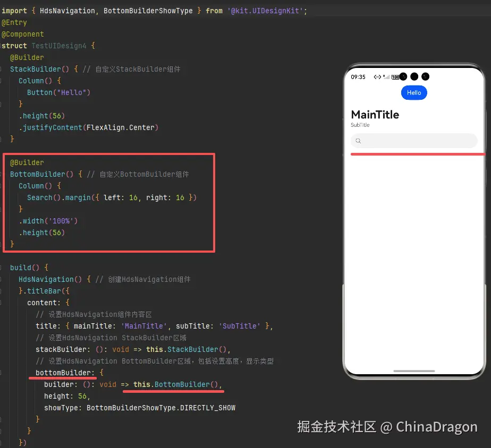Click the magnifier icon in search bar
This screenshot has width=491, height=448.
[358, 141]
